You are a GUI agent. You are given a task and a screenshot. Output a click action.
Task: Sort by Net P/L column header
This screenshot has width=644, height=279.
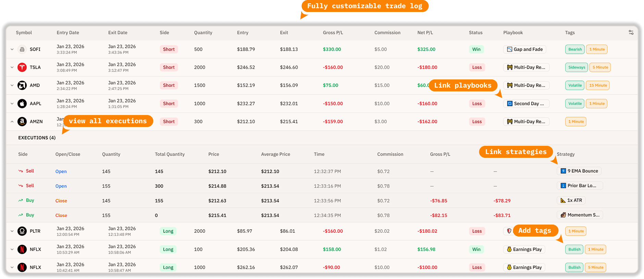point(425,33)
